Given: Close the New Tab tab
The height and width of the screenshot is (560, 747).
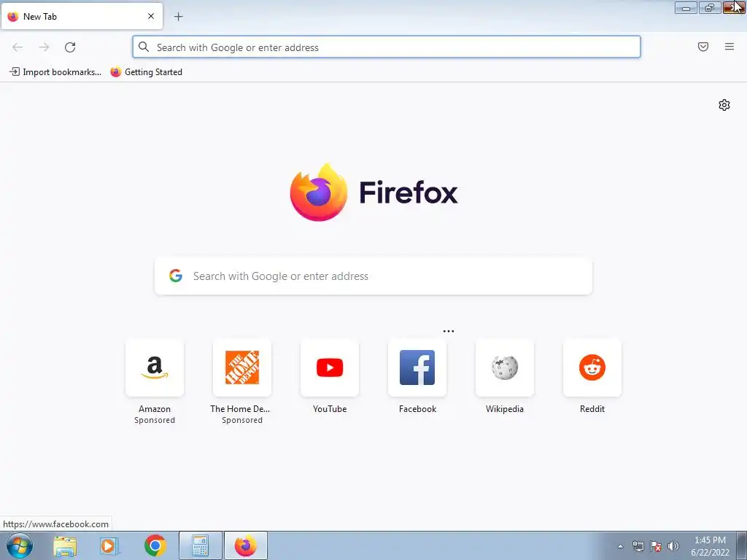Looking at the screenshot, I should [x=150, y=16].
